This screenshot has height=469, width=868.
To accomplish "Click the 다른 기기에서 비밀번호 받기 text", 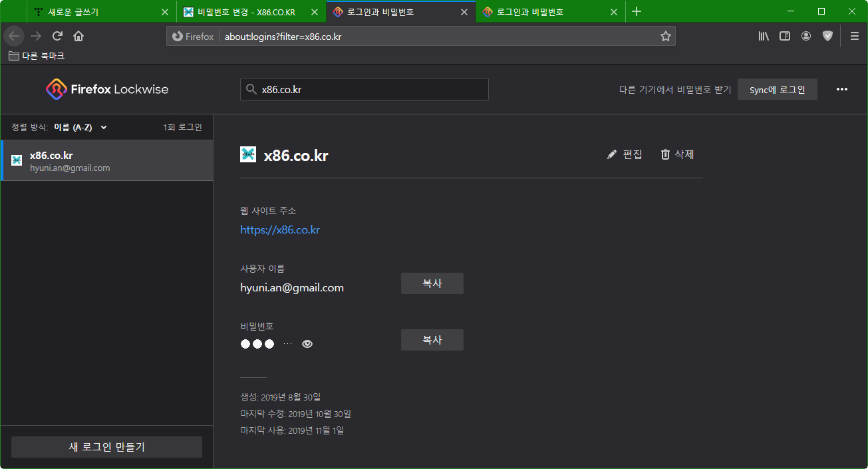I will point(675,90).
